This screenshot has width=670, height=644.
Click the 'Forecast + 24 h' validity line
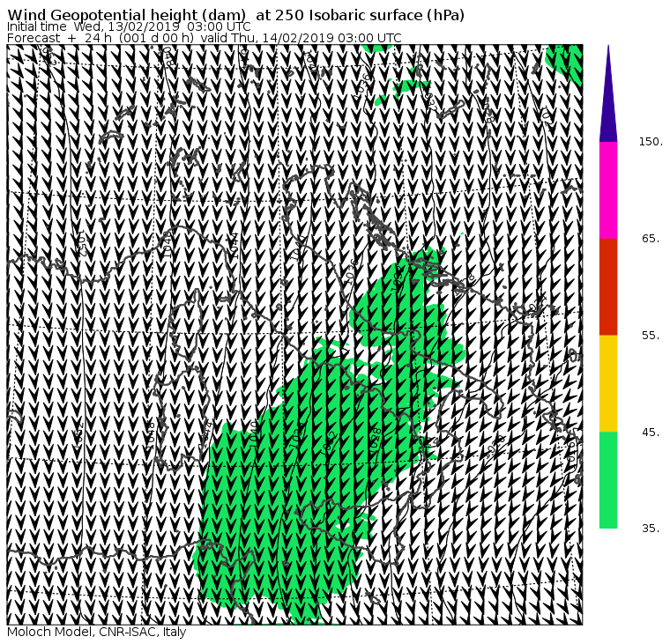(205, 38)
